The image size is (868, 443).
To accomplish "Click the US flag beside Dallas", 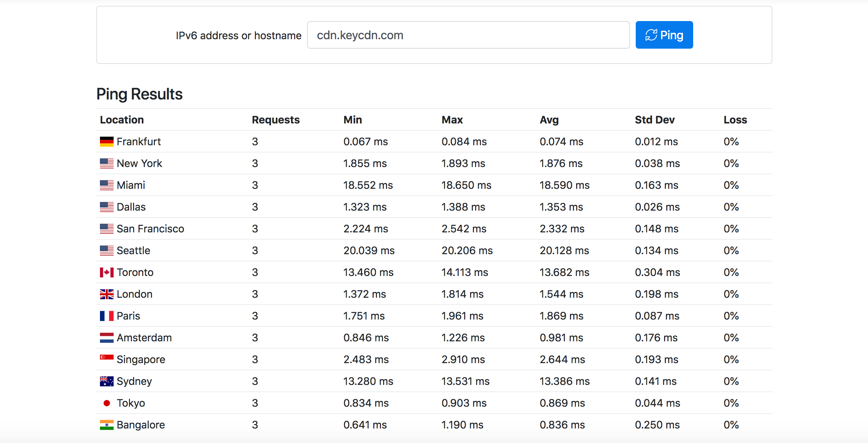I will pyautogui.click(x=107, y=207).
